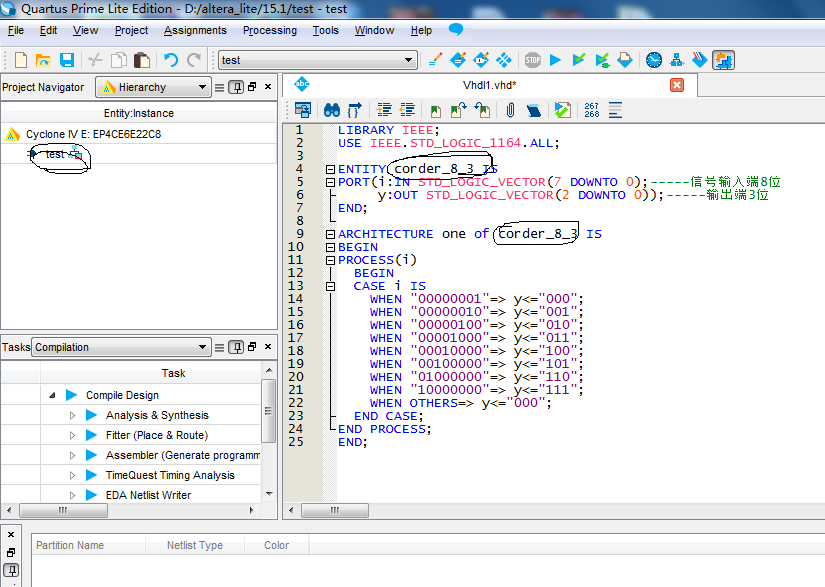The width and height of the screenshot is (825, 587).
Task: Toggle line numbers with the 267/268 icon
Action: coord(591,109)
